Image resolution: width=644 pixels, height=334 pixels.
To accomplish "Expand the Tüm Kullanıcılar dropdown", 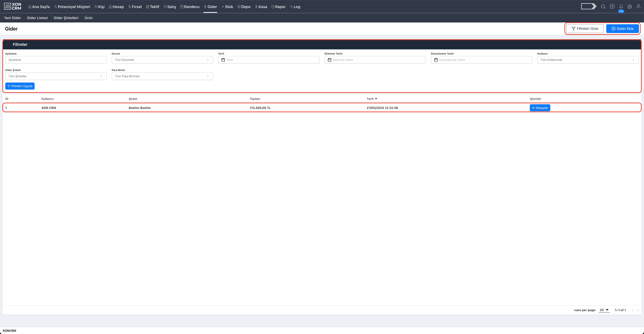I will [588, 60].
